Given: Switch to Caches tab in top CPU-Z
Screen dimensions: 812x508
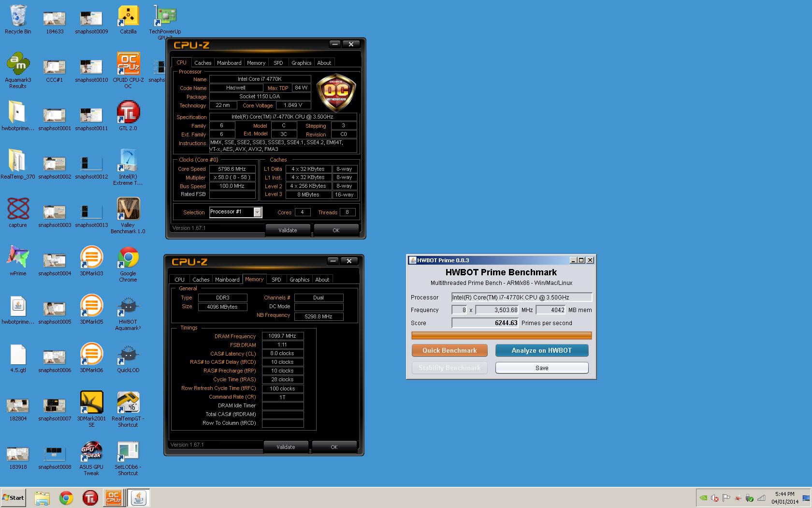Looking at the screenshot, I should point(203,63).
